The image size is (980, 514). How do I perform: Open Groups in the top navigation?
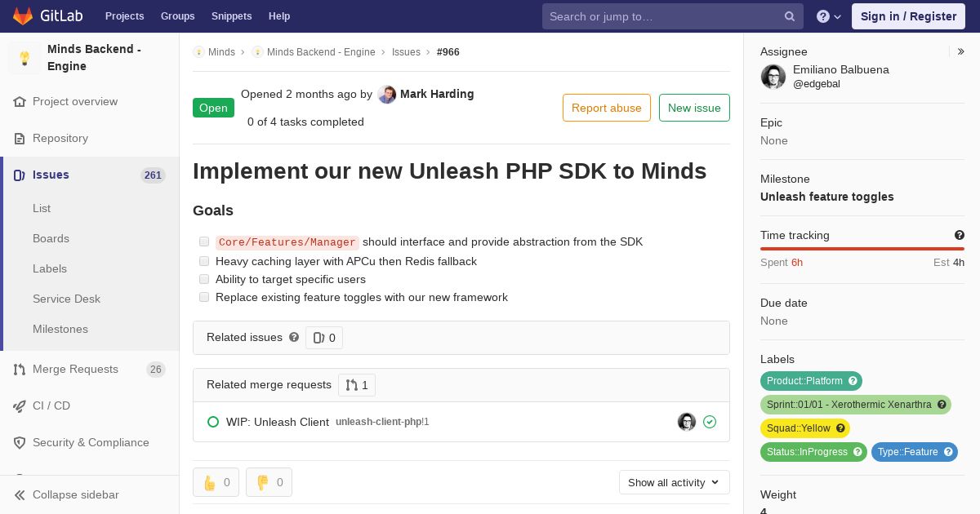177,16
